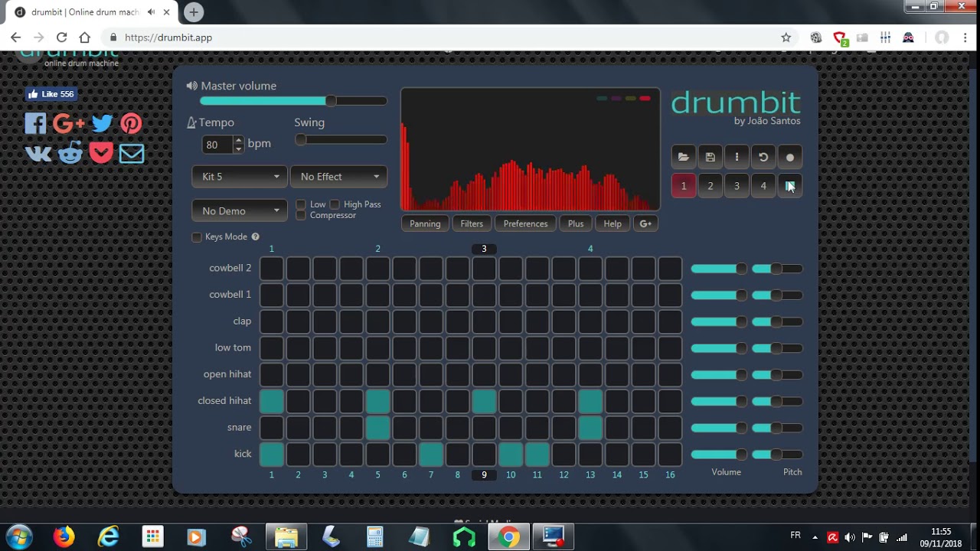The height and width of the screenshot is (551, 980).
Task: Turn off snare on step 13
Action: pos(590,428)
